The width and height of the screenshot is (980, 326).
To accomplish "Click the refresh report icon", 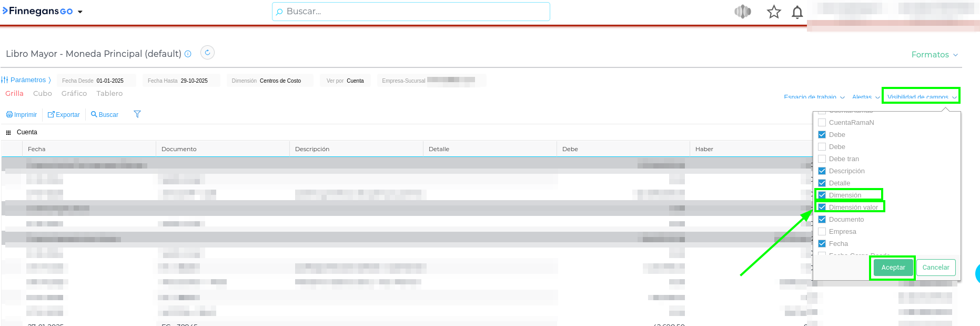I will coord(207,53).
